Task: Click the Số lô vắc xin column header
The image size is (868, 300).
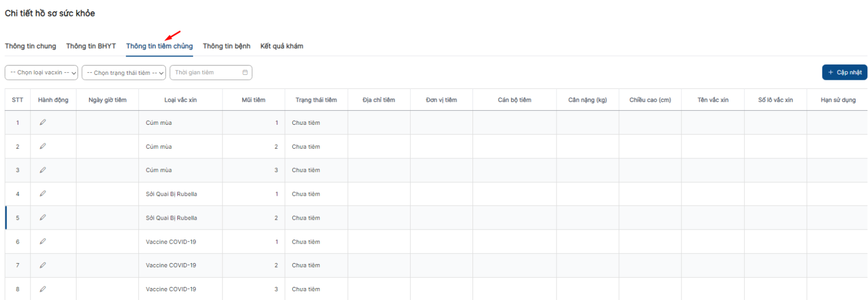Action: point(775,100)
